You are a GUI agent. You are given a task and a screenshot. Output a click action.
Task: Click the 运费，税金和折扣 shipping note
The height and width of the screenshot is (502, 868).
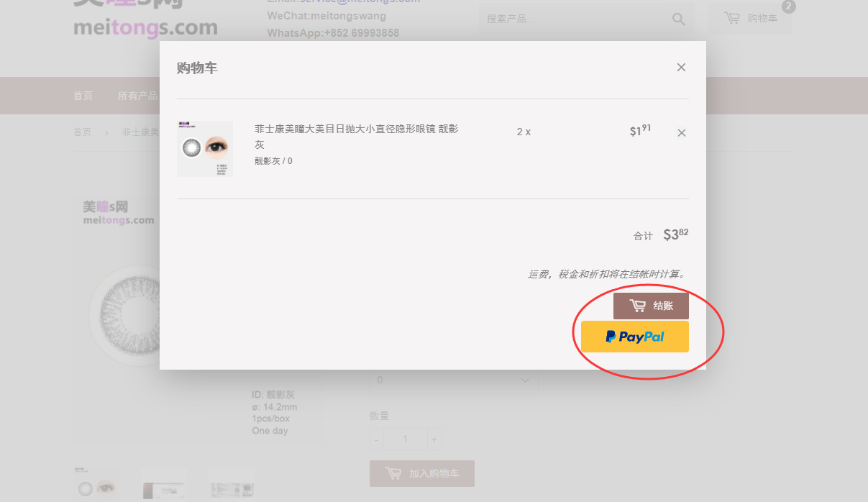click(608, 274)
